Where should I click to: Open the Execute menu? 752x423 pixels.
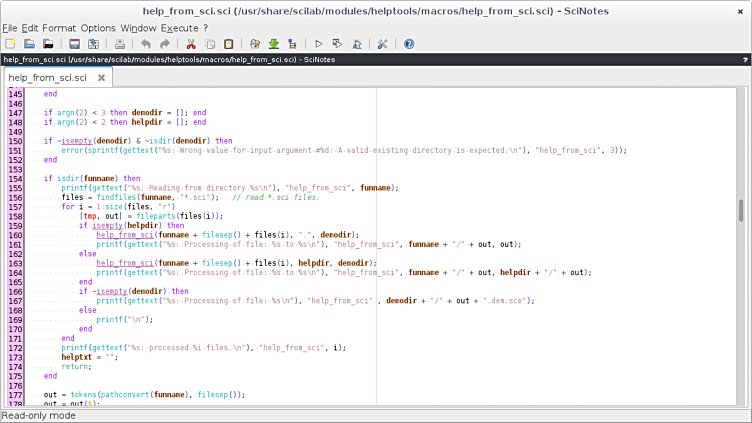pyautogui.click(x=180, y=28)
